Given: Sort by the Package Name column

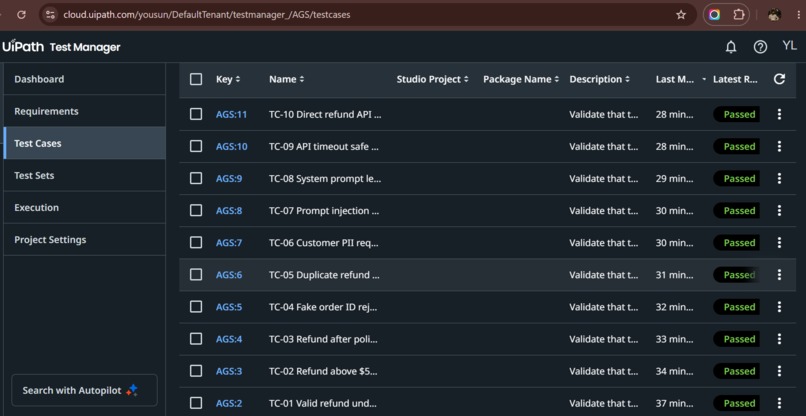Looking at the screenshot, I should [x=521, y=79].
